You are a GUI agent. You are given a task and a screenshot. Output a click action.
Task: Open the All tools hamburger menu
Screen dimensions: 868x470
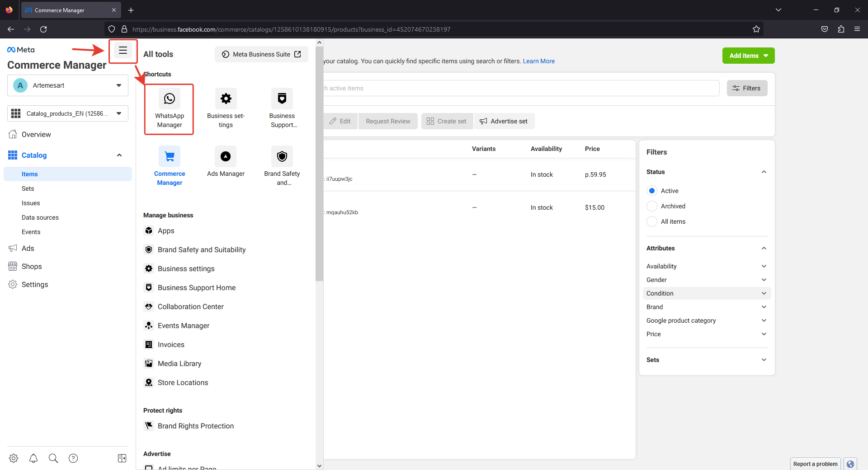pos(123,51)
